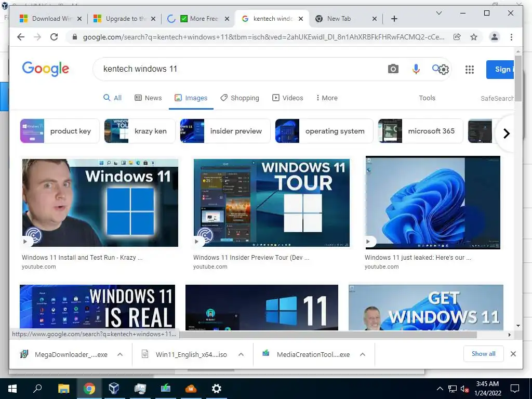
Task: Open 'Windows 11 Insider Preview Tour' title link
Action: point(251,258)
